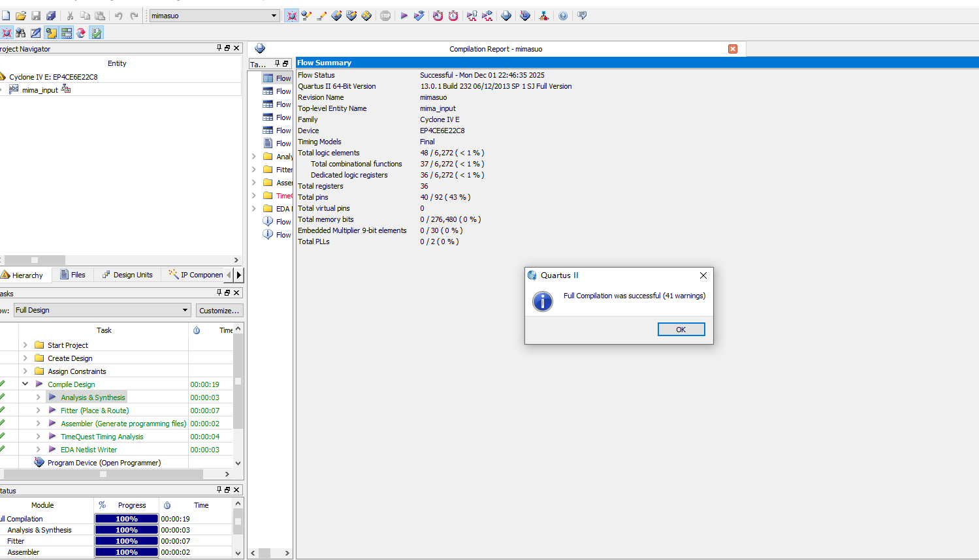
Task: Start Compilation with the purple play icon
Action: [x=404, y=16]
